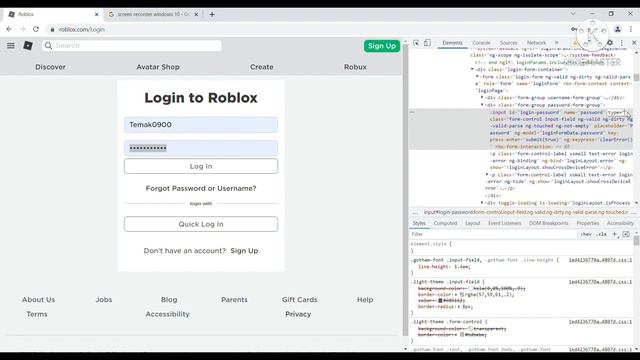Show more DevTools tabs chevron
The height and width of the screenshot is (360, 640).
(556, 43)
